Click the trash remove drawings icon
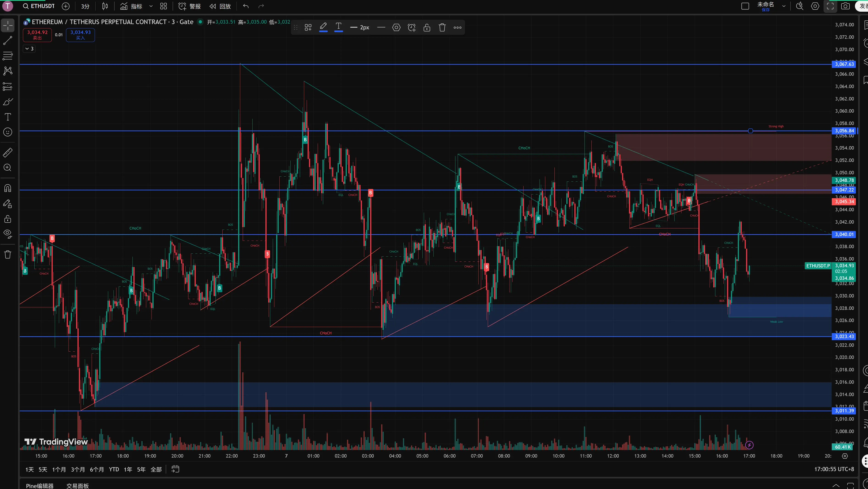Viewport: 868px width, 489px height. pyautogui.click(x=8, y=255)
